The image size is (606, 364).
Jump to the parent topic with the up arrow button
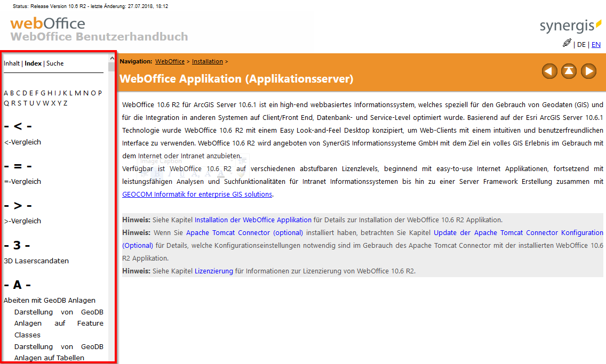569,71
